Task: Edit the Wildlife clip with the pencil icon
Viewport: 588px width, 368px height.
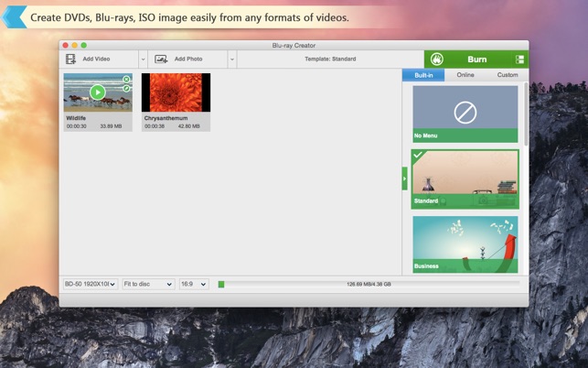Action: coord(126,88)
